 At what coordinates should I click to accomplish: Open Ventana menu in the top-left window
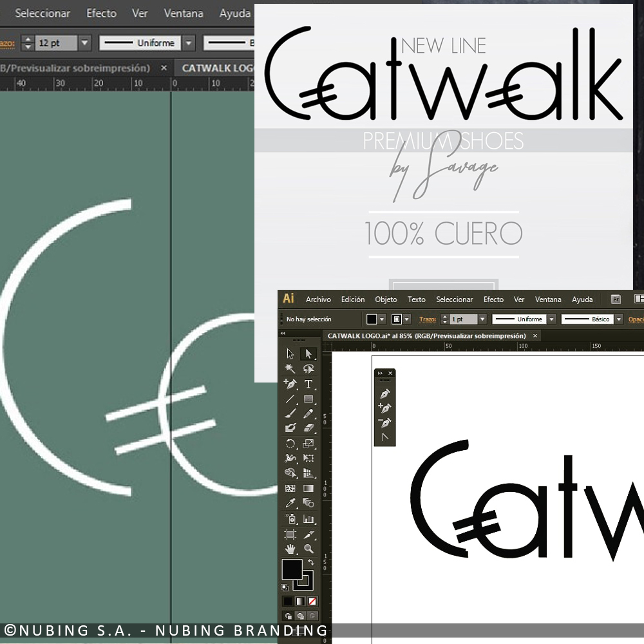pos(184,13)
